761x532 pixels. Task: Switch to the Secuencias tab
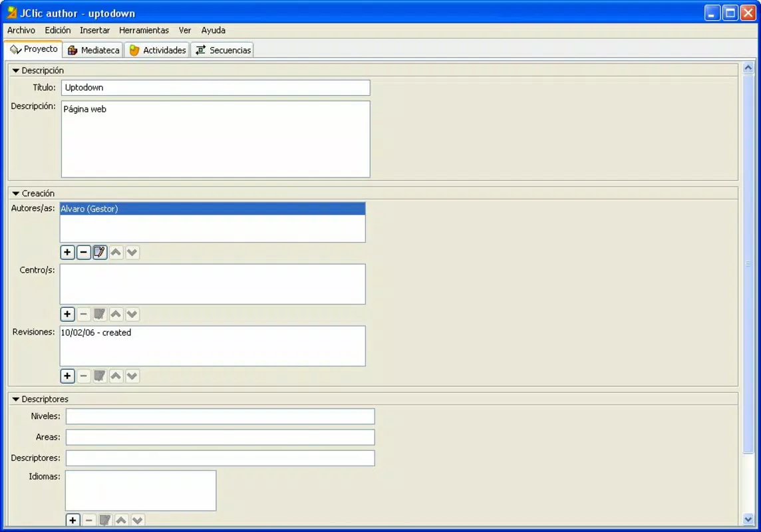click(222, 50)
